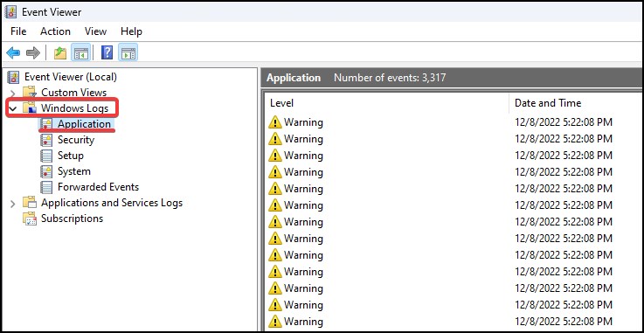The width and height of the screenshot is (644, 333).
Task: Click the Subscriptions folder icon
Action: pos(30,219)
